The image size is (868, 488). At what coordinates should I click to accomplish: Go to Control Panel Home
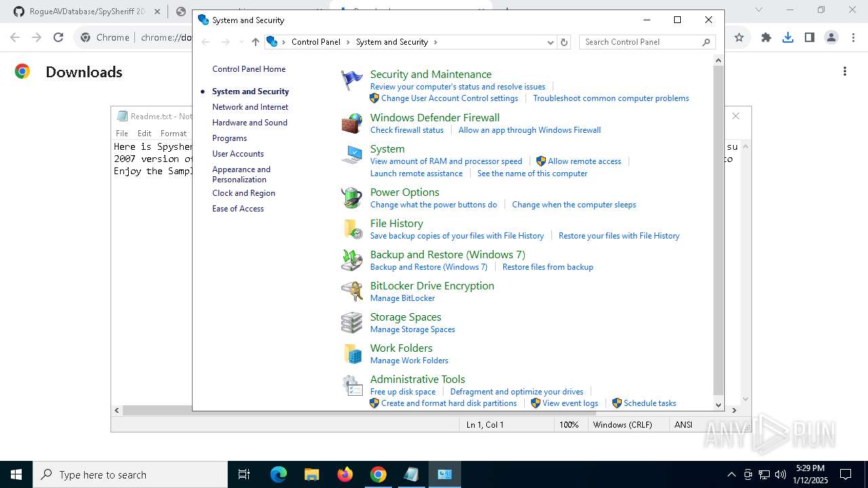(249, 69)
